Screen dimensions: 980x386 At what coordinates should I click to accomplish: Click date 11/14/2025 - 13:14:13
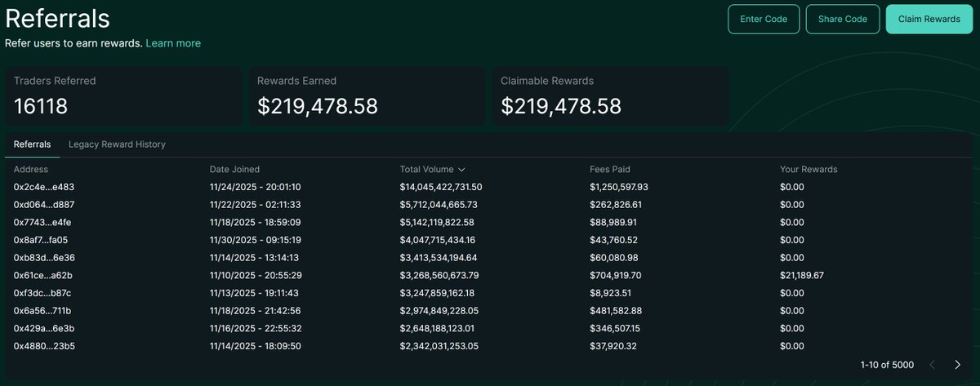pos(255,258)
